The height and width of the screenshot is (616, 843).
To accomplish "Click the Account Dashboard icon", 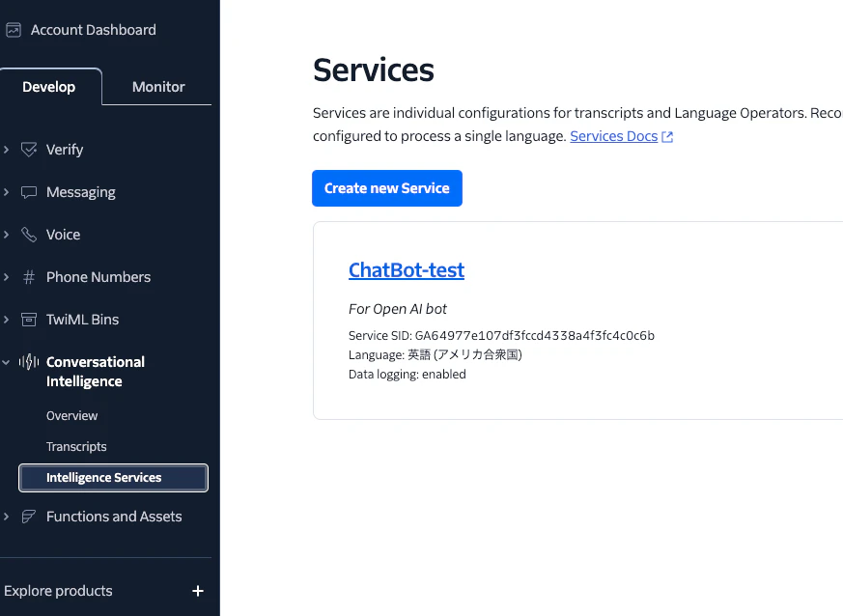I will point(14,30).
